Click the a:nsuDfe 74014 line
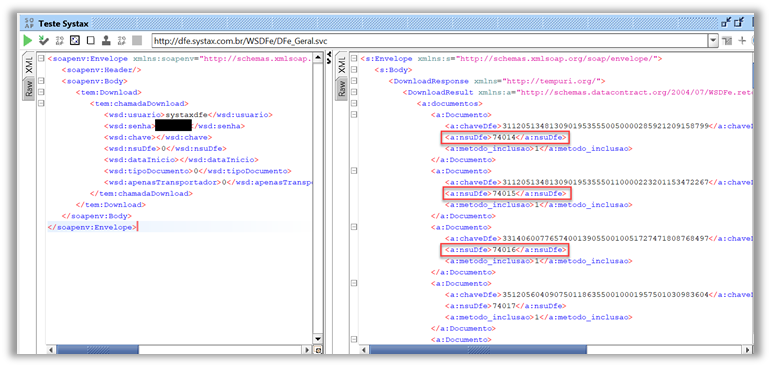Viewport: 771px width, 367px height. pos(506,137)
